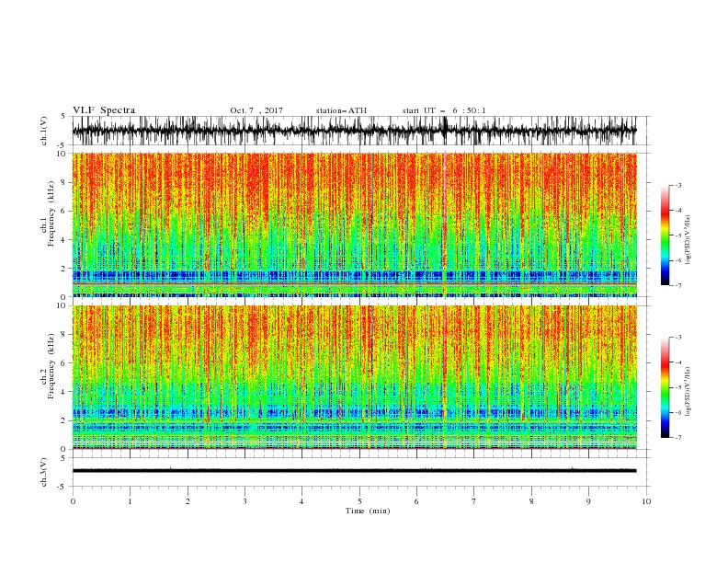Click time axis tick label "0"
This screenshot has height=563, width=728.
[x=73, y=501]
